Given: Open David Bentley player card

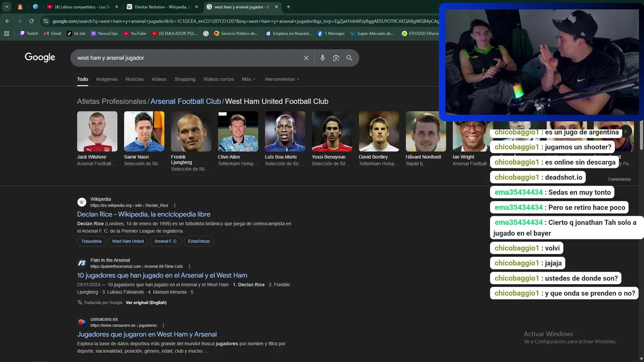Looking at the screenshot, I should point(379,139).
